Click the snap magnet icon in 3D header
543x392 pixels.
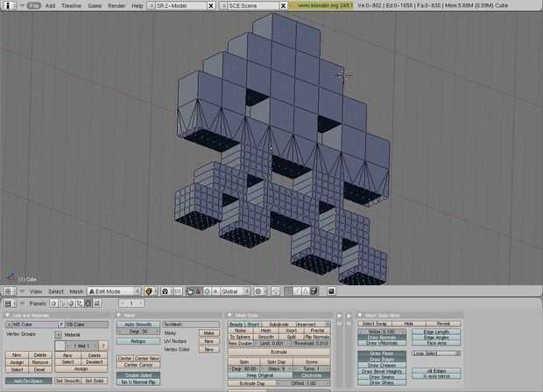[x=275, y=291]
